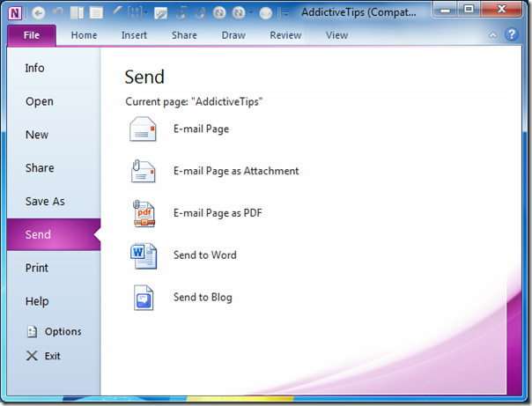Select the pen icon in quick access toolbar

point(116,11)
